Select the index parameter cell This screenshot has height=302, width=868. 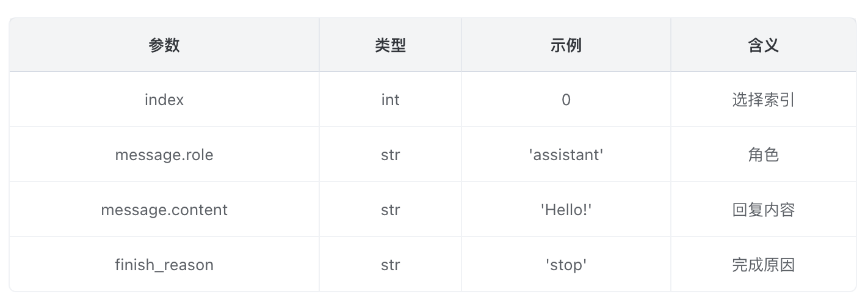(164, 100)
